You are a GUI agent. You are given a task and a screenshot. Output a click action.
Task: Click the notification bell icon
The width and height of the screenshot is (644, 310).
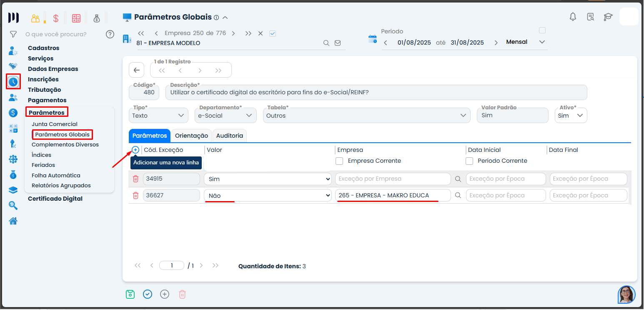(573, 17)
